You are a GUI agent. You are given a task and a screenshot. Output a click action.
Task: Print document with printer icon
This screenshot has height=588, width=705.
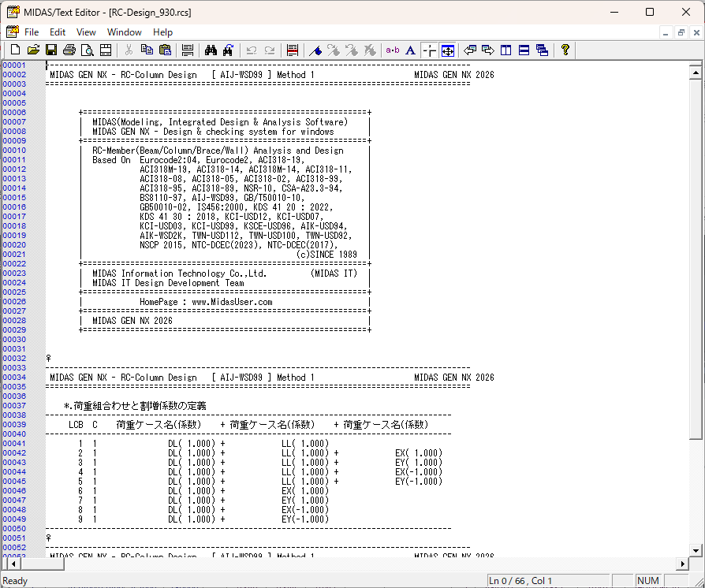coord(69,50)
